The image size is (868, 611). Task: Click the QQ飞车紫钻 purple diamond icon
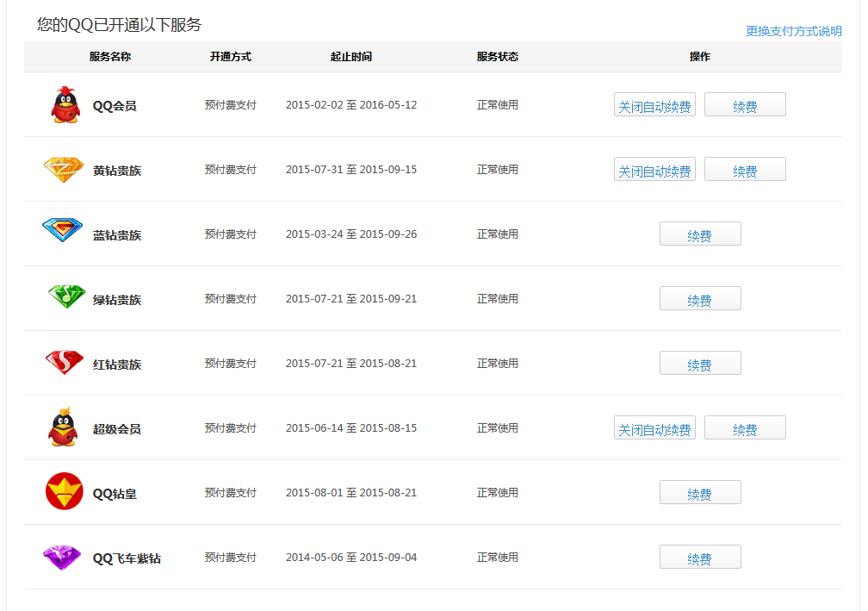[x=62, y=558]
